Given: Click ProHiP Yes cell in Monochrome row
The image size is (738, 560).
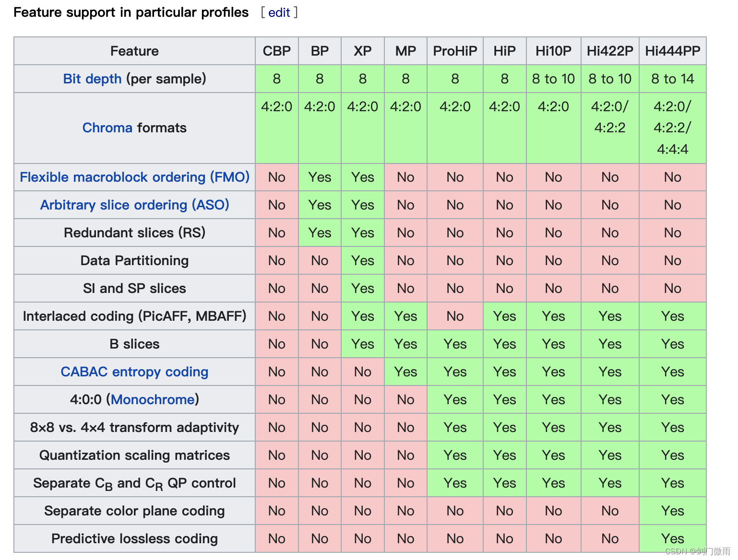Looking at the screenshot, I should [455, 399].
